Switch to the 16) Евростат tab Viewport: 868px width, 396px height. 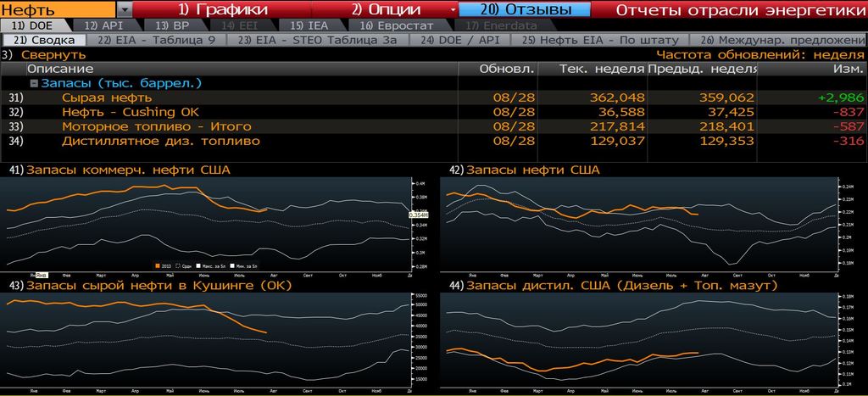point(400,25)
